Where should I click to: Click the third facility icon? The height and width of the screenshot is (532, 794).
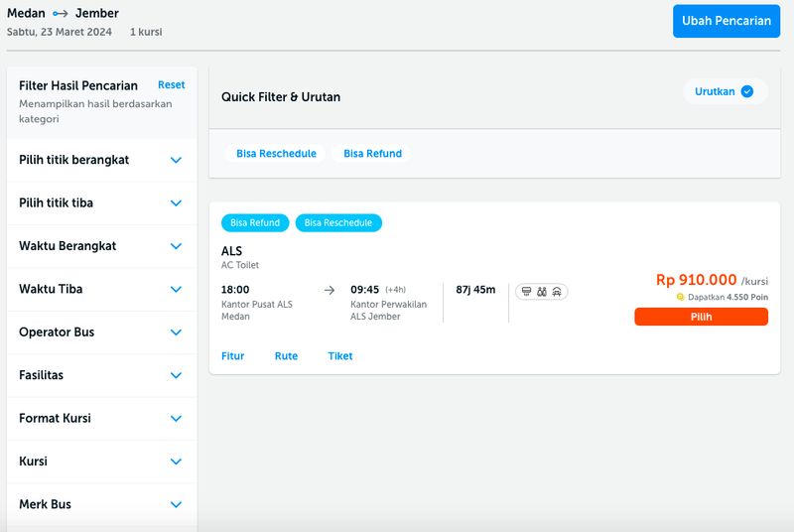(557, 292)
